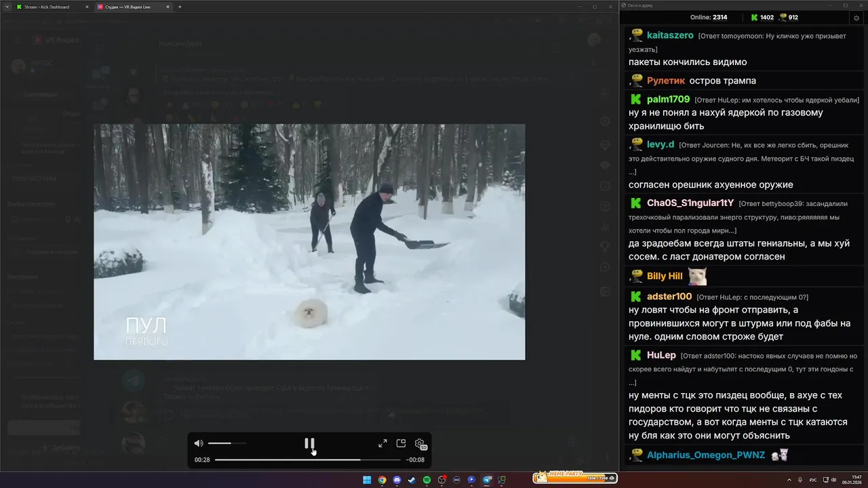Click username adster100 in chat
868x488 pixels.
click(669, 296)
